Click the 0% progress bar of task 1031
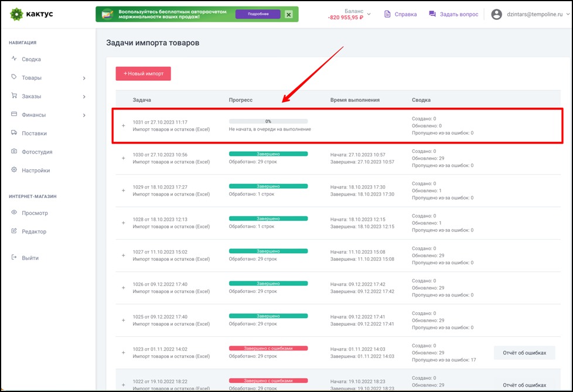Screen dimensions: 573x392 coord(268,121)
